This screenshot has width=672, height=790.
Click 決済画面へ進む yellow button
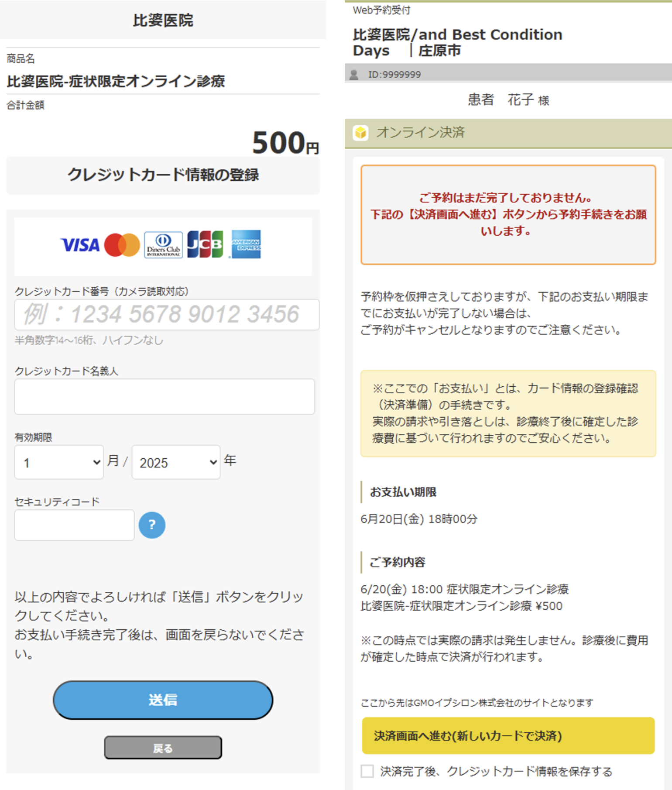(x=508, y=736)
